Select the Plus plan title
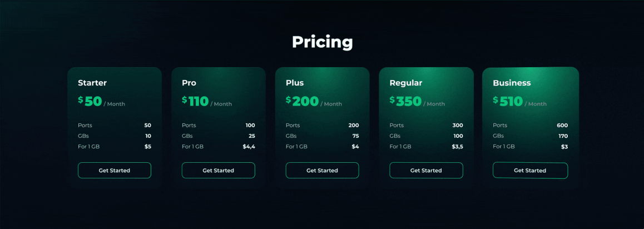Screen dimensions: 644x229 [295, 83]
